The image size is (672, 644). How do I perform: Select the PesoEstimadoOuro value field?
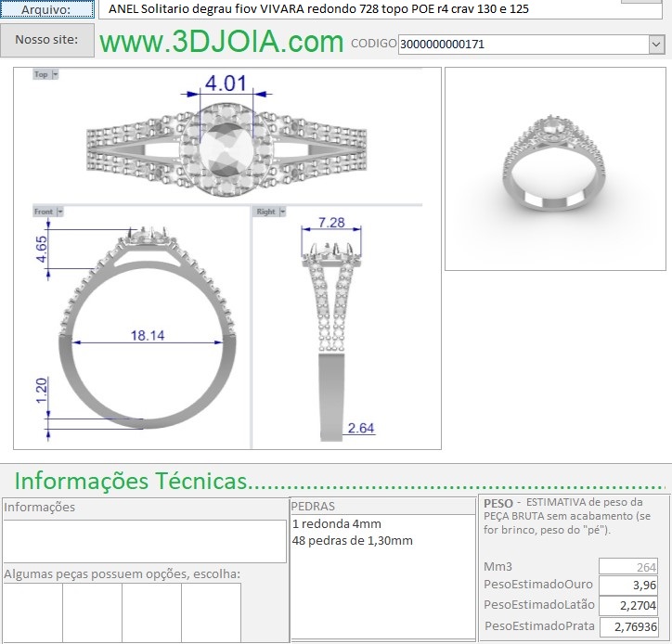click(628, 586)
